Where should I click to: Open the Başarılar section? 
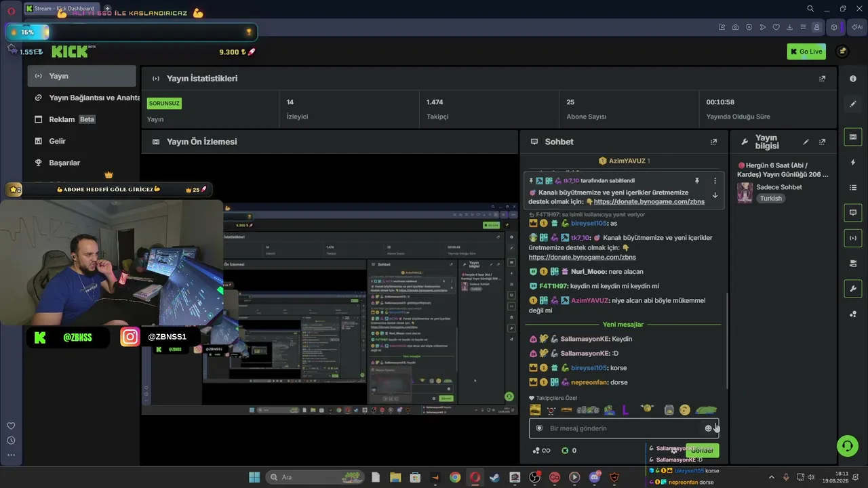[x=81, y=163]
